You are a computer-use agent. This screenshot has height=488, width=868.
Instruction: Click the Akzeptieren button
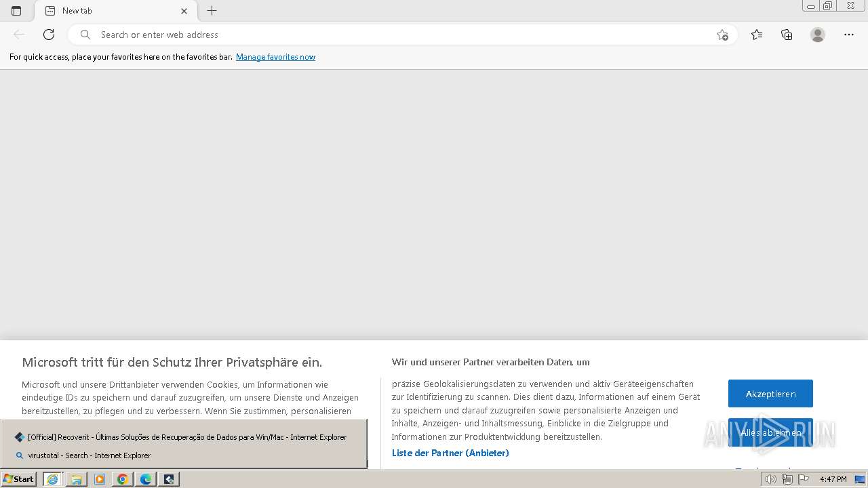pyautogui.click(x=770, y=394)
